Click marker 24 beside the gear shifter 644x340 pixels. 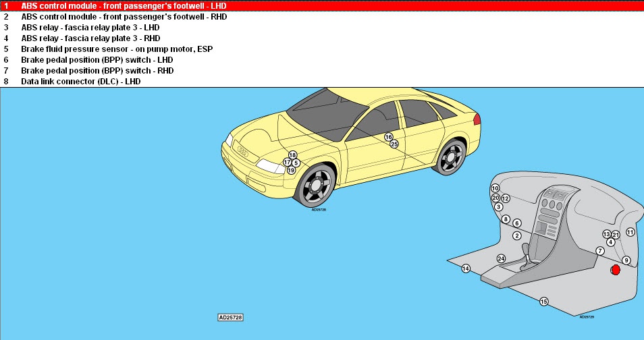tap(501, 258)
